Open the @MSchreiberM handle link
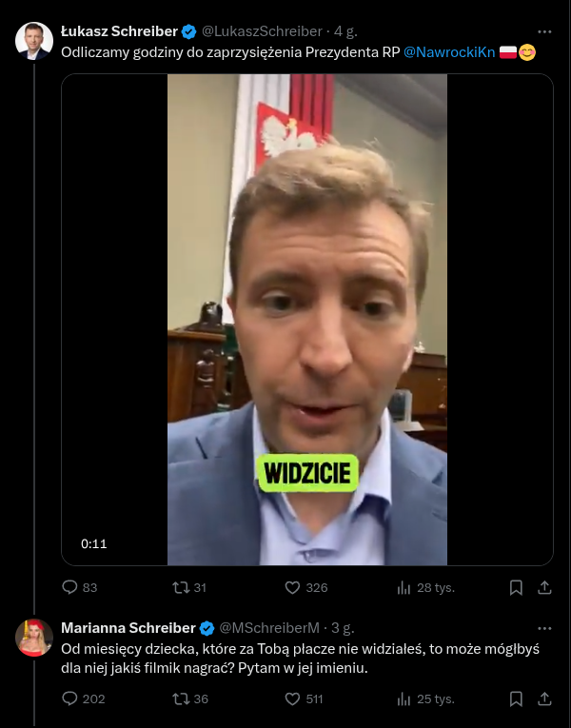 (269, 628)
